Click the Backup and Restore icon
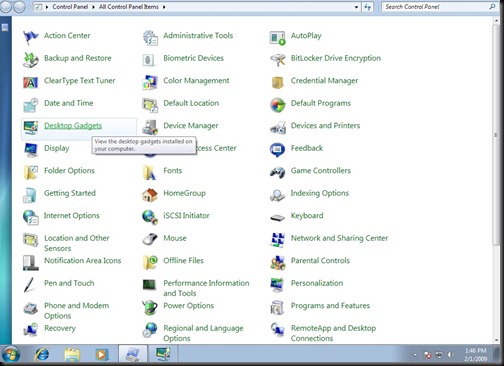Screen dimensions: 504x366 [x=31, y=60]
